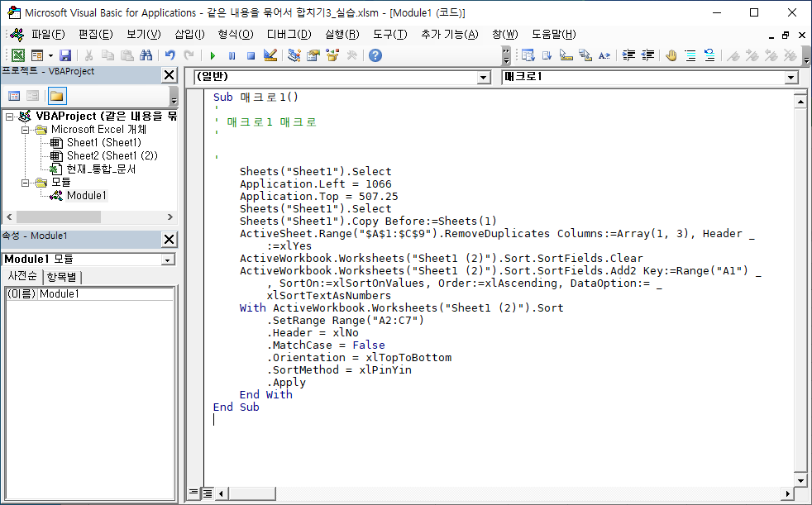Select Sheet2 (Sheet1 (2)) in the project tree
The width and height of the screenshot is (812, 505).
(x=112, y=155)
